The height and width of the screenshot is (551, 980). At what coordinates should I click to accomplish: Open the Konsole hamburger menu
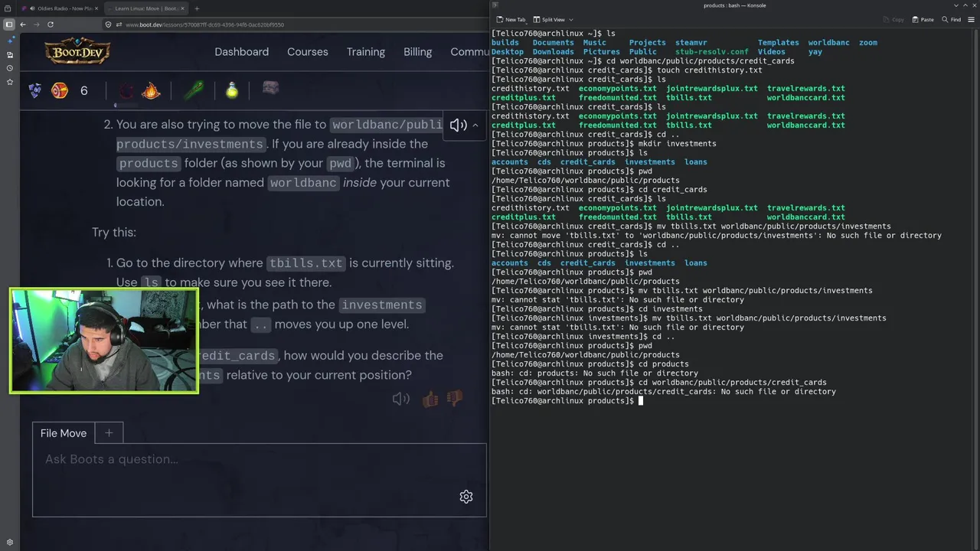click(973, 19)
